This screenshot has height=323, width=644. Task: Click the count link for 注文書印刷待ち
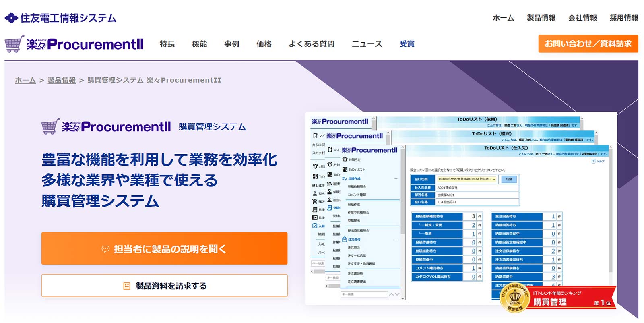pos(553,251)
